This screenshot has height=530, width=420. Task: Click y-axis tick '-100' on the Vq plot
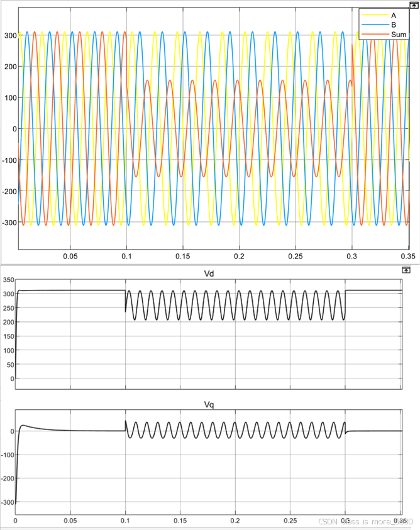coord(8,455)
